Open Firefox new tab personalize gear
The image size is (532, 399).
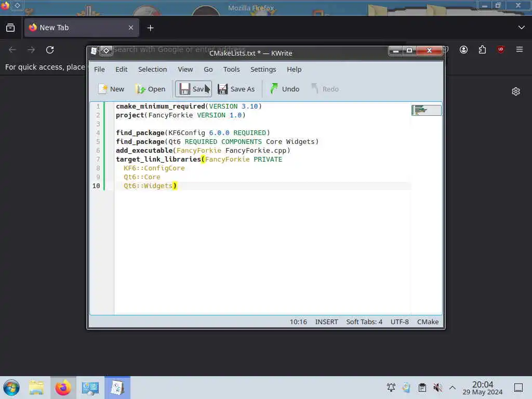pos(516,91)
